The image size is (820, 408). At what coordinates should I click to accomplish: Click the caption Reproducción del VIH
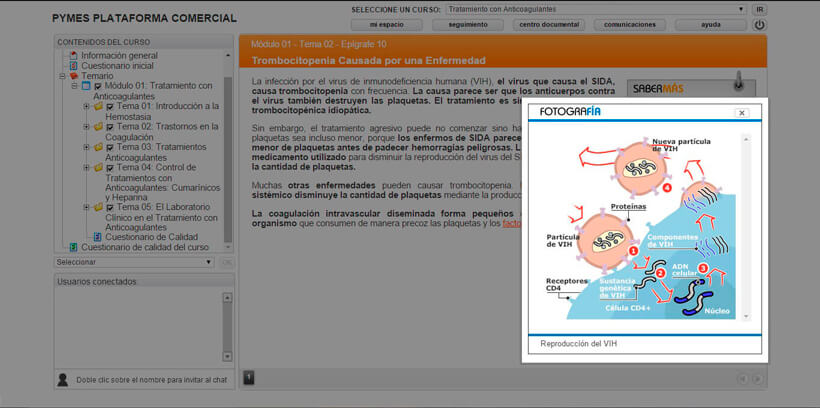(x=578, y=344)
